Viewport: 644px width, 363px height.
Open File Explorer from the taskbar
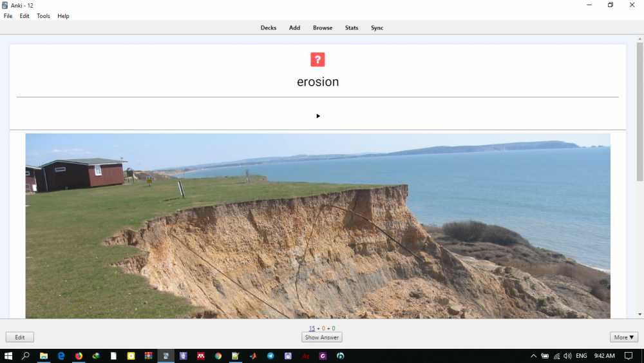coord(44,356)
